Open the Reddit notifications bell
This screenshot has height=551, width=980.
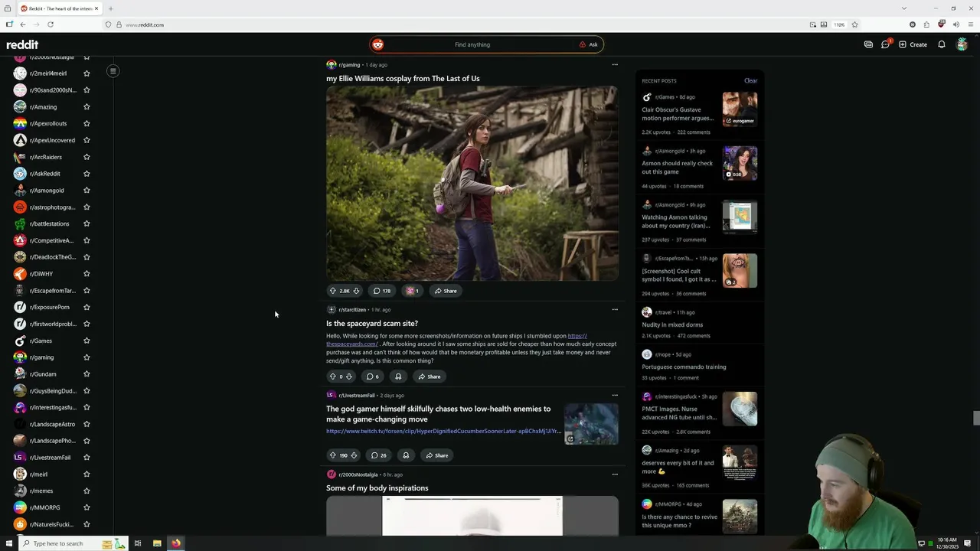[x=942, y=44]
